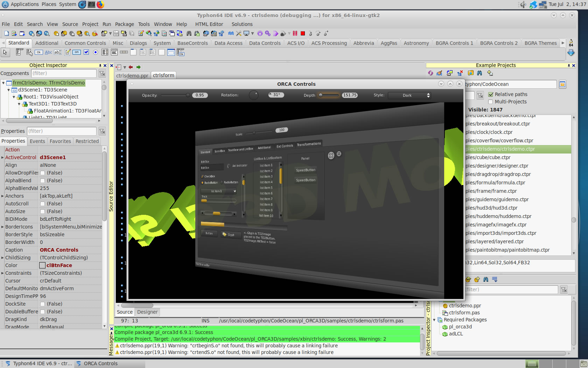Open the Applications menu in top panel
Viewport: 588px width, 368px height.
pos(24,4)
